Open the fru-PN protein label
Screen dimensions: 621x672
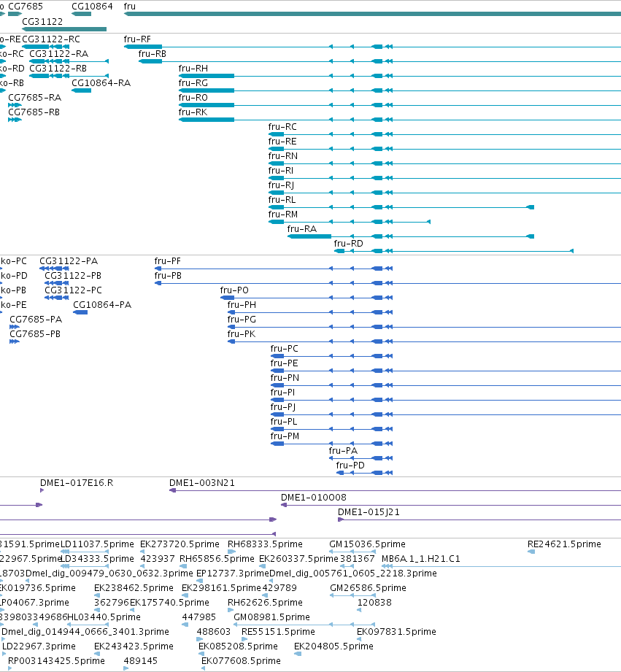click(x=285, y=377)
